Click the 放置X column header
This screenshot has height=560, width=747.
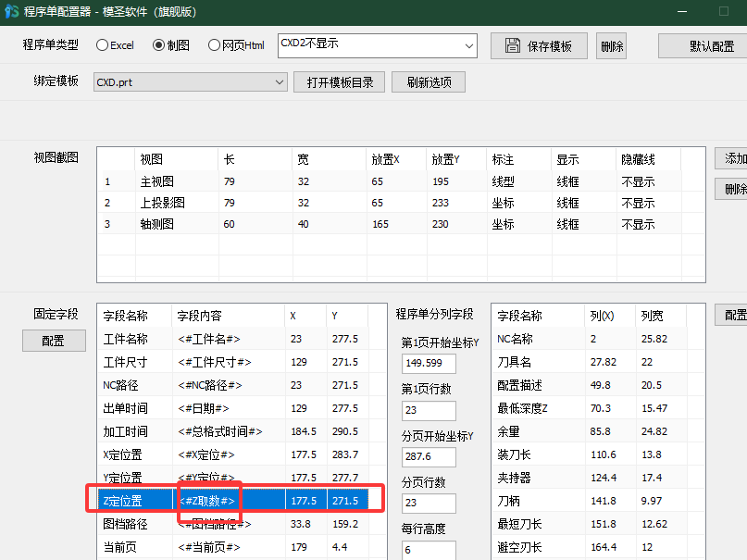[396, 159]
